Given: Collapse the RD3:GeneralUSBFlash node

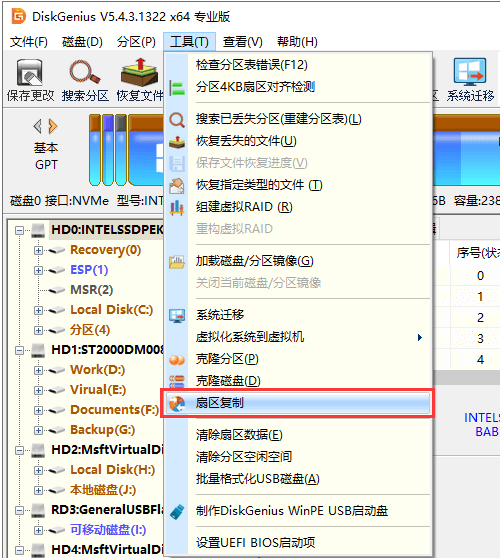Looking at the screenshot, I should (x=19, y=510).
